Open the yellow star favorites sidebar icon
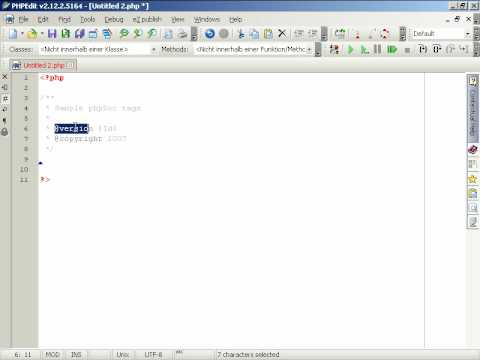The image size is (480, 360). [x=473, y=179]
